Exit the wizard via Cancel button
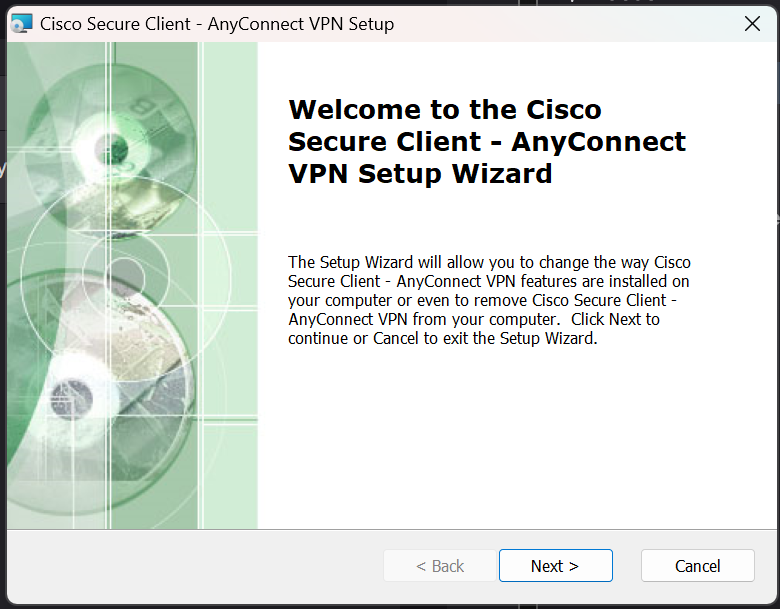The height and width of the screenshot is (609, 780). (x=697, y=566)
